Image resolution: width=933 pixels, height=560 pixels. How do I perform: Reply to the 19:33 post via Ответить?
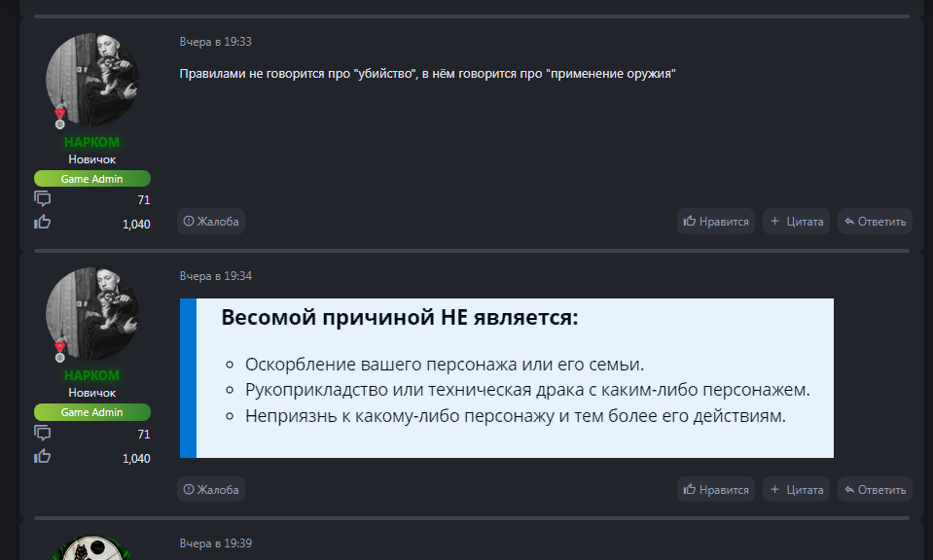click(875, 222)
